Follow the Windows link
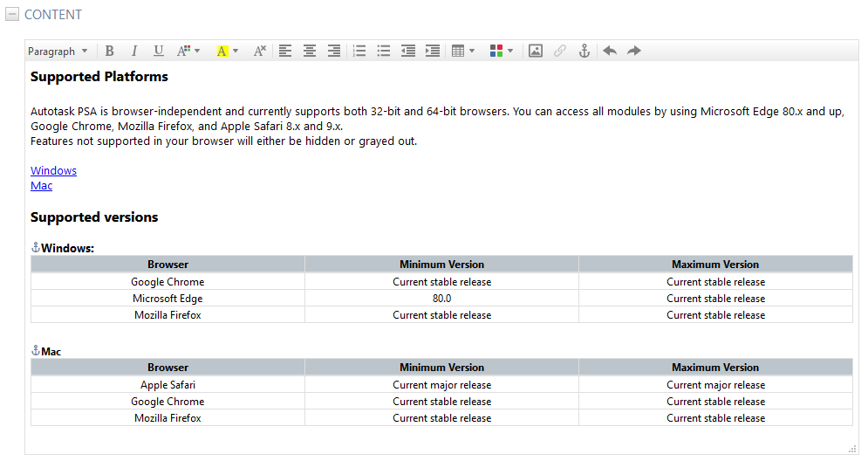This screenshot has height=461, width=868. (54, 170)
